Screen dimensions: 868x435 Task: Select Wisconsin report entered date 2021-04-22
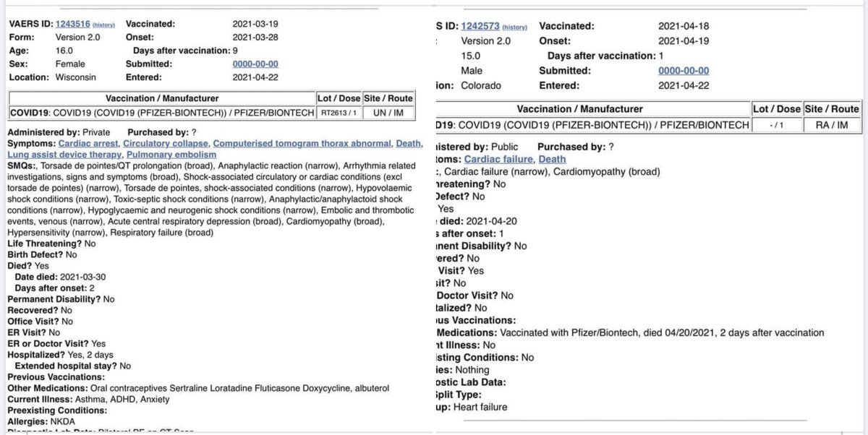coord(256,76)
